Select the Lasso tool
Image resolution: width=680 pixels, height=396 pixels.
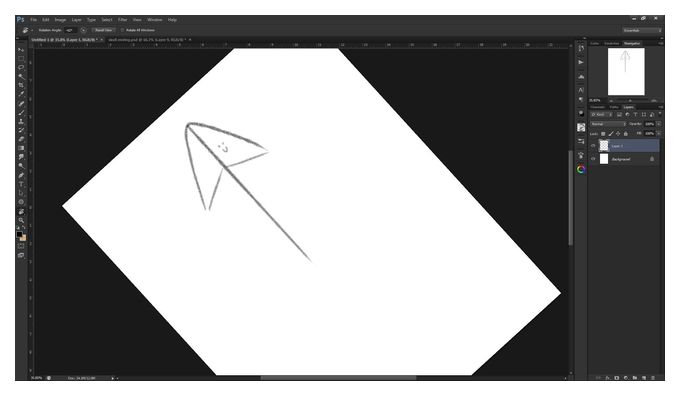click(x=21, y=68)
